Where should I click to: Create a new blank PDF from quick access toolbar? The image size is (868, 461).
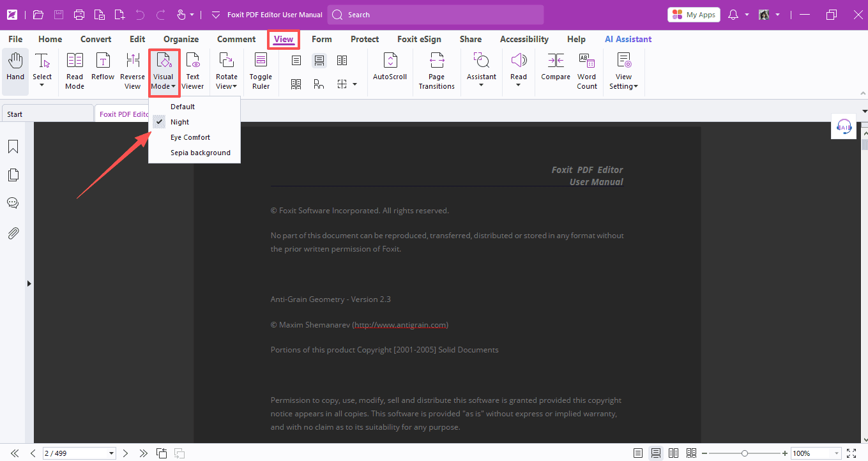(x=119, y=15)
